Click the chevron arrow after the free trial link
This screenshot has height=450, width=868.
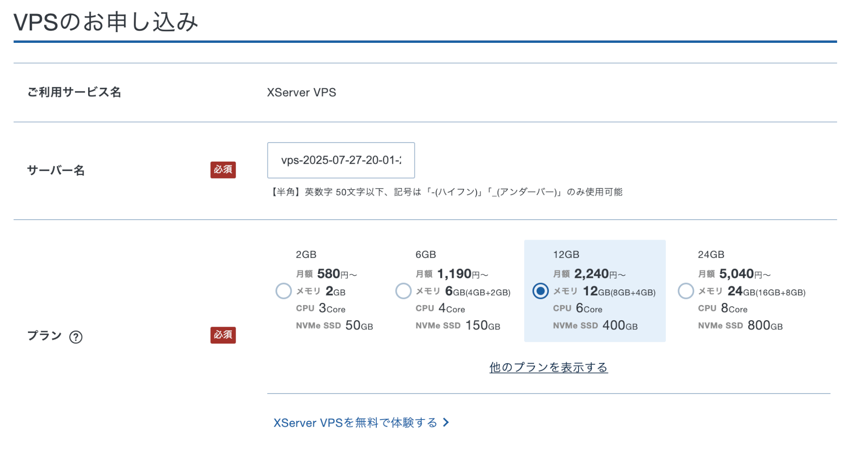[445, 422]
